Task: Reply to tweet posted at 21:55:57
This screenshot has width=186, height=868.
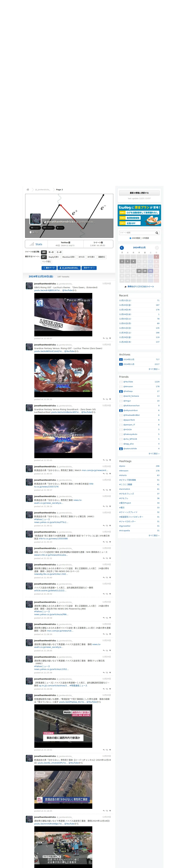Action: pos(104,338)
